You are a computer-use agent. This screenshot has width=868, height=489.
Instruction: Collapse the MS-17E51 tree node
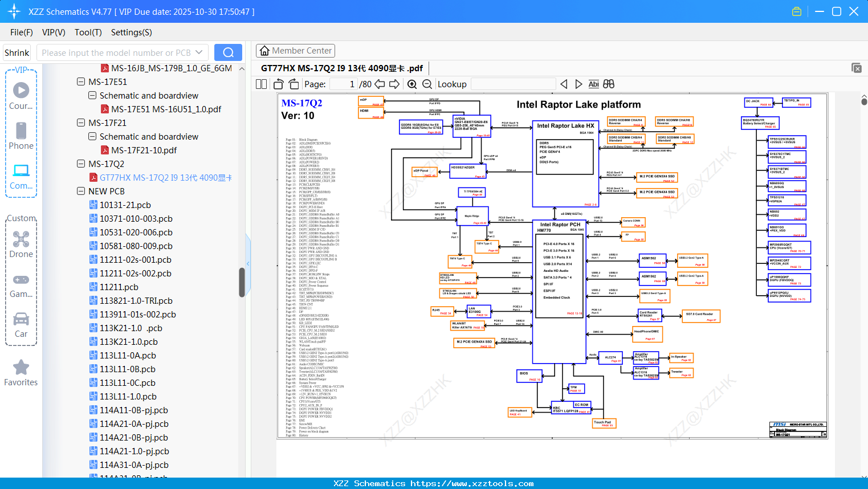click(x=81, y=82)
